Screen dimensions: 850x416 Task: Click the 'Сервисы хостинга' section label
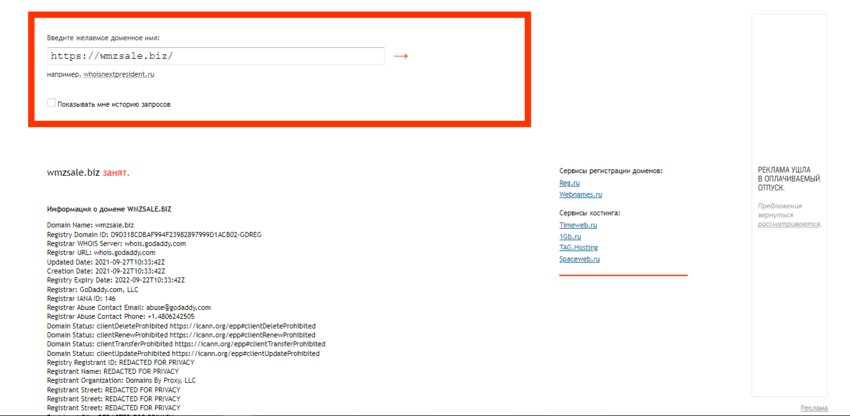(x=589, y=213)
